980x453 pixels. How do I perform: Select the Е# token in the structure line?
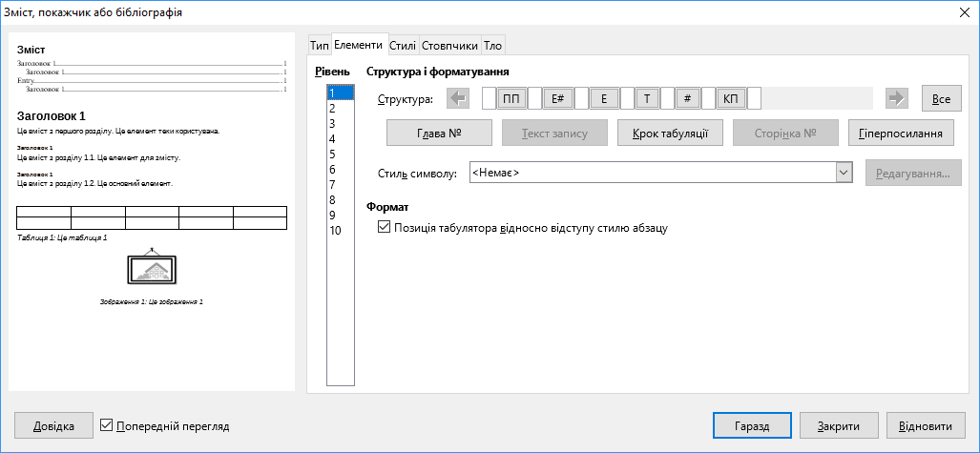561,99
